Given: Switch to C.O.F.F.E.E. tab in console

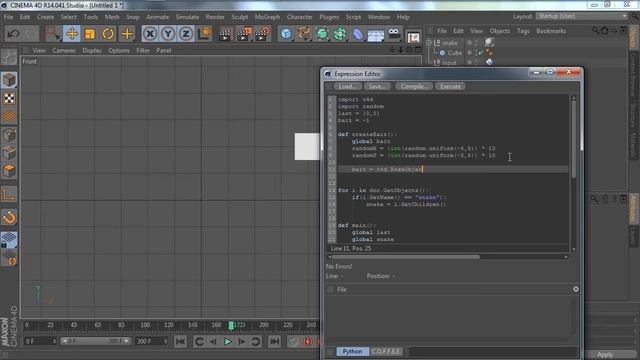Looking at the screenshot, I should coord(386,351).
